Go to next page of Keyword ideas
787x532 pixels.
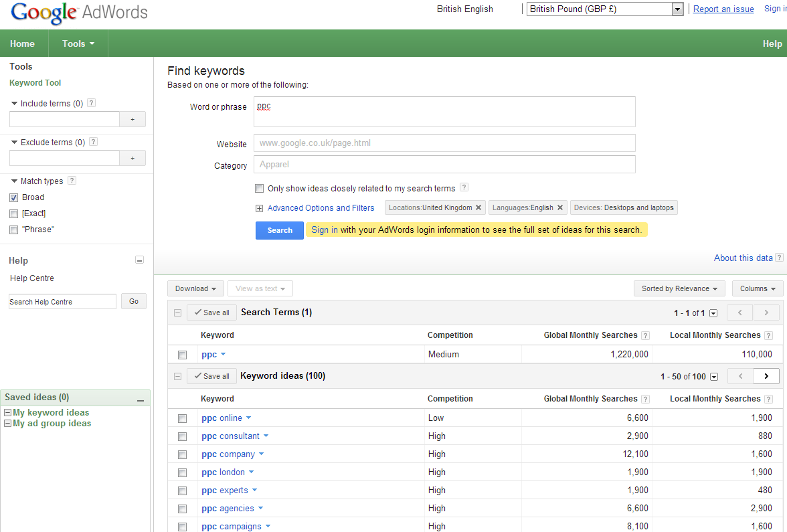point(766,376)
